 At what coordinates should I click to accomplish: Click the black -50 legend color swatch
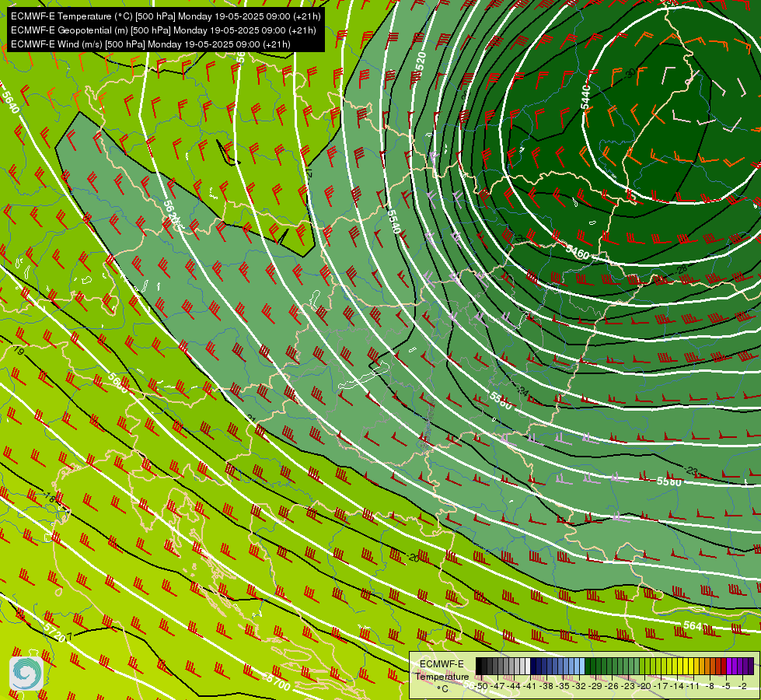479,666
